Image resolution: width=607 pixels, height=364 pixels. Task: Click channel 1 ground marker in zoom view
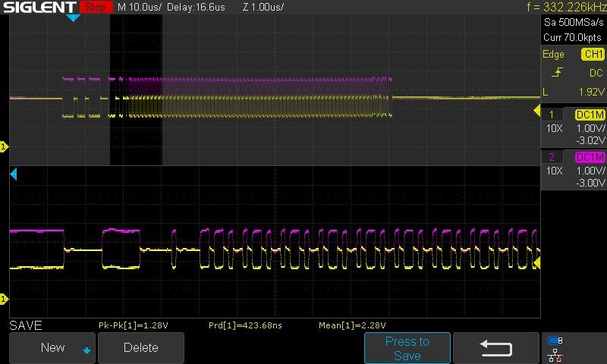[4, 299]
